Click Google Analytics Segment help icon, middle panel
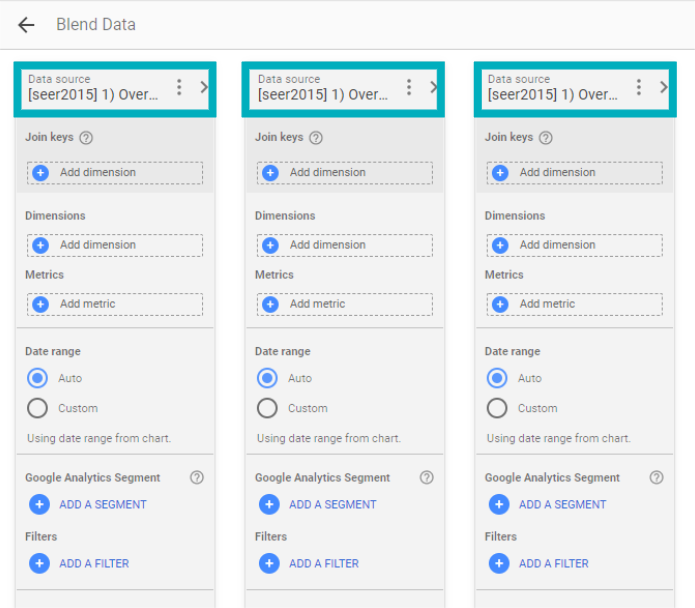 pos(427,478)
